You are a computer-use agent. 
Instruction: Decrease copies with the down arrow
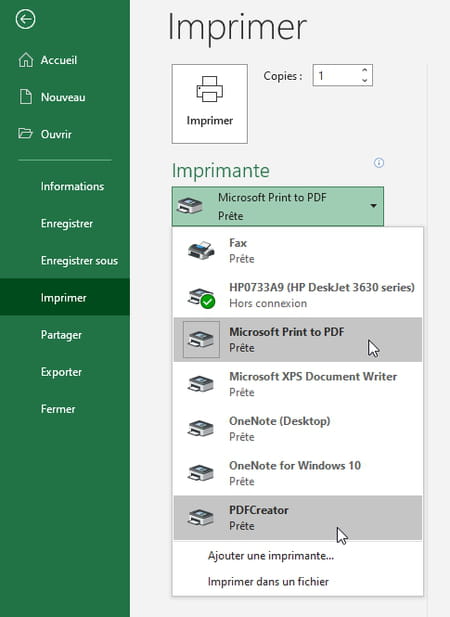(x=365, y=80)
